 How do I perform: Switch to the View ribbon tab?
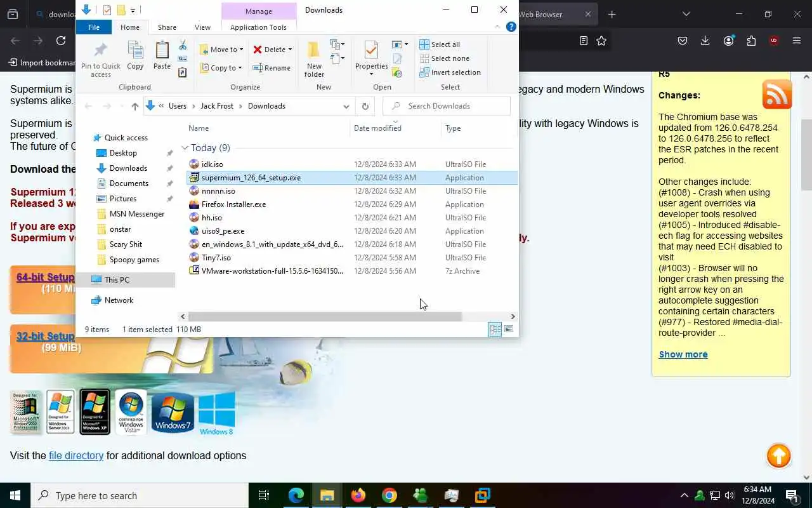pos(202,27)
